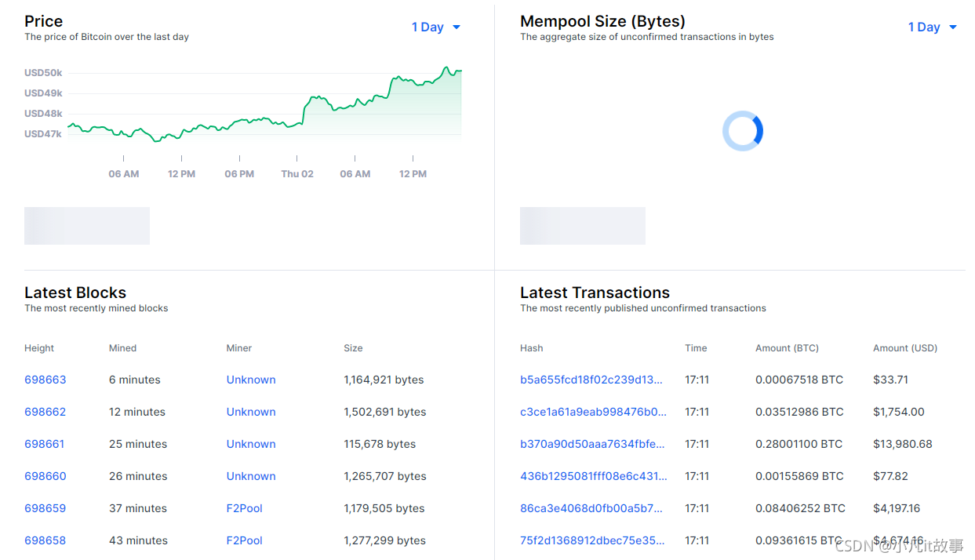The image size is (975, 560).
Task: Click the 43 minutes mined cell
Action: [138, 540]
